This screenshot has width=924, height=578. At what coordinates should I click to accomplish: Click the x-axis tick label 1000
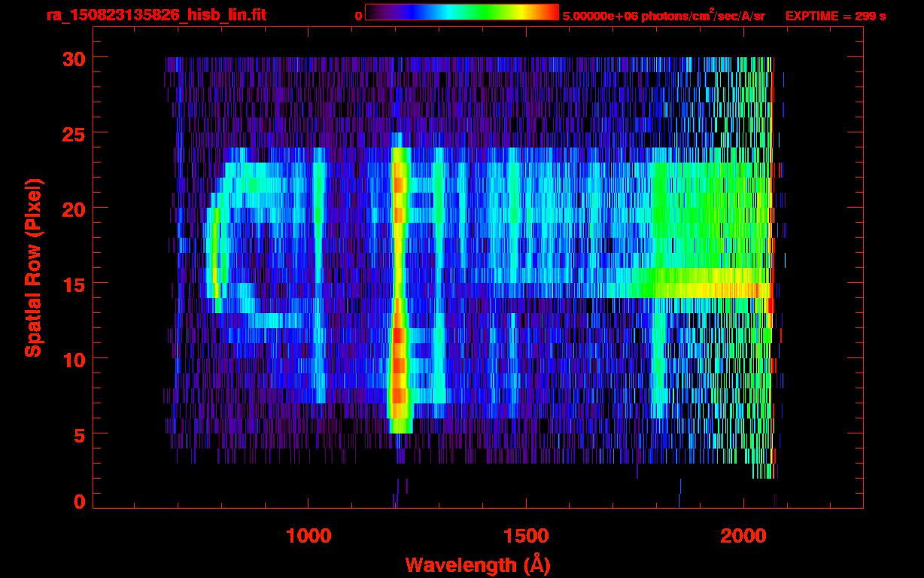coord(309,536)
